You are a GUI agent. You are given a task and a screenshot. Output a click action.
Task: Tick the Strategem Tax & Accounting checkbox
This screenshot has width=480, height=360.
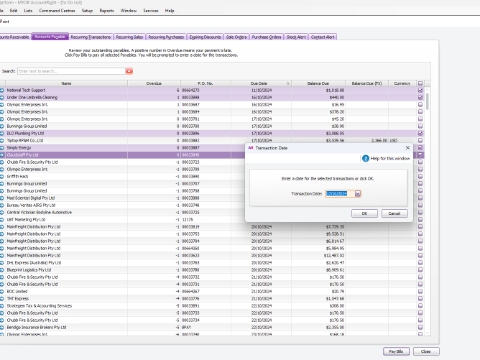point(420,306)
